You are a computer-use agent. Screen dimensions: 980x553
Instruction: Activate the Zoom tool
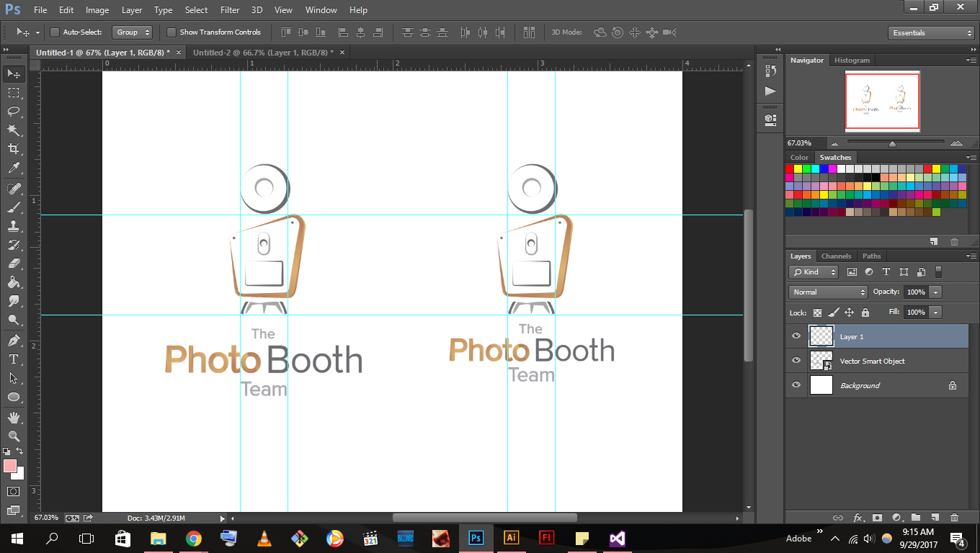pos(14,436)
